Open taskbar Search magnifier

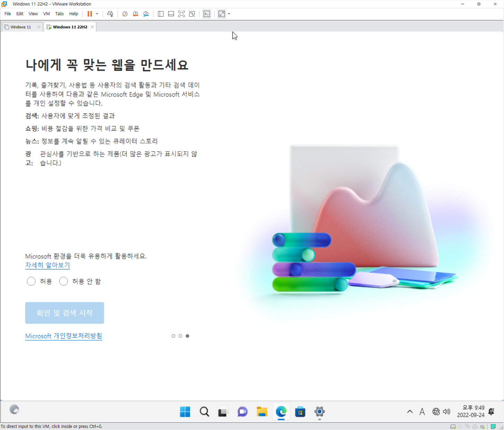click(x=204, y=412)
